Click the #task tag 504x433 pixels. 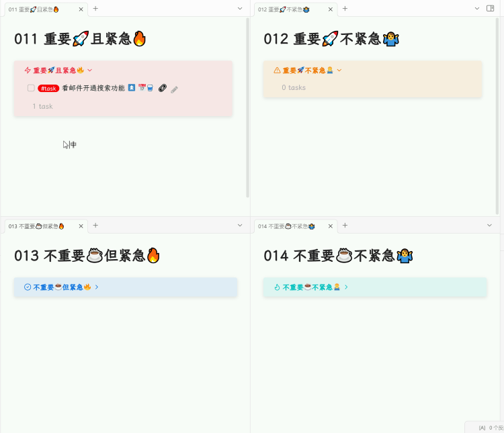tap(48, 89)
